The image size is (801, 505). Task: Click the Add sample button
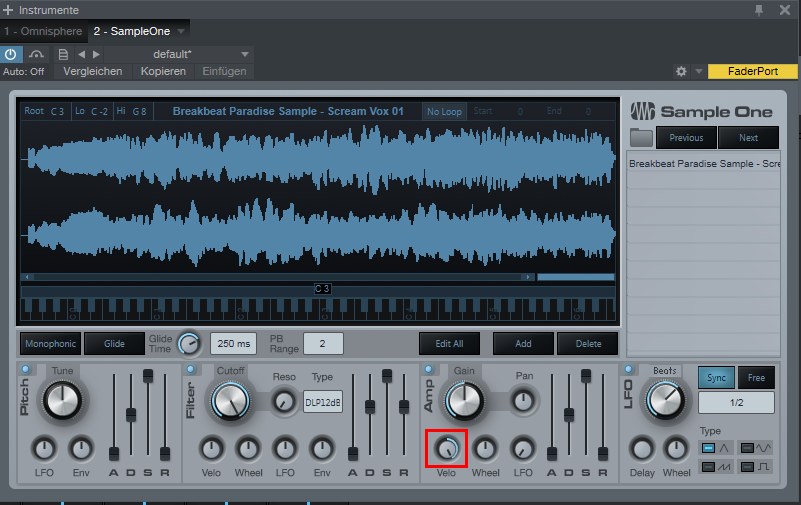pyautogui.click(x=523, y=344)
